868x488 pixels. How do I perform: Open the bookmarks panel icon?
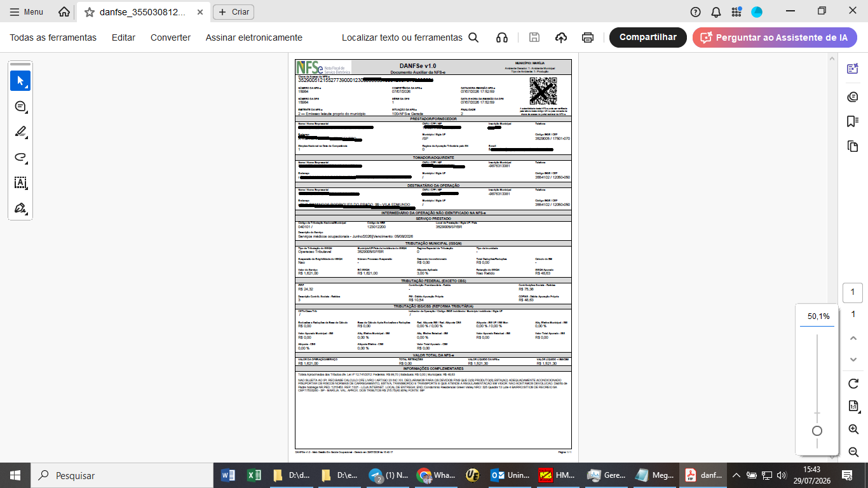click(x=853, y=121)
